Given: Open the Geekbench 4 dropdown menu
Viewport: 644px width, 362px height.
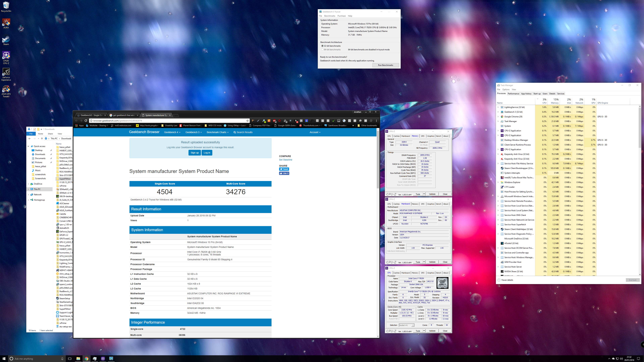Looking at the screenshot, I should (x=172, y=132).
